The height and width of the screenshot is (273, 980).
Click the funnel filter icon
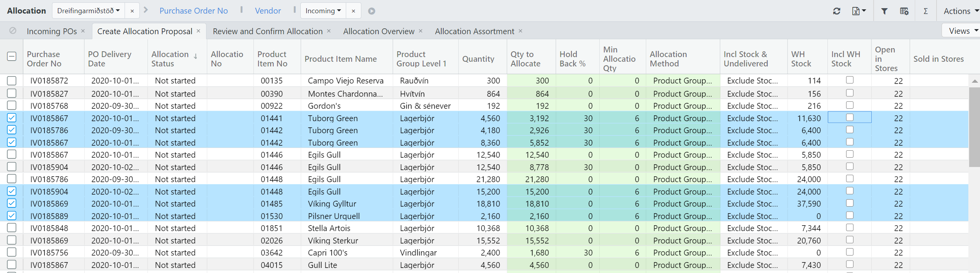(x=884, y=11)
